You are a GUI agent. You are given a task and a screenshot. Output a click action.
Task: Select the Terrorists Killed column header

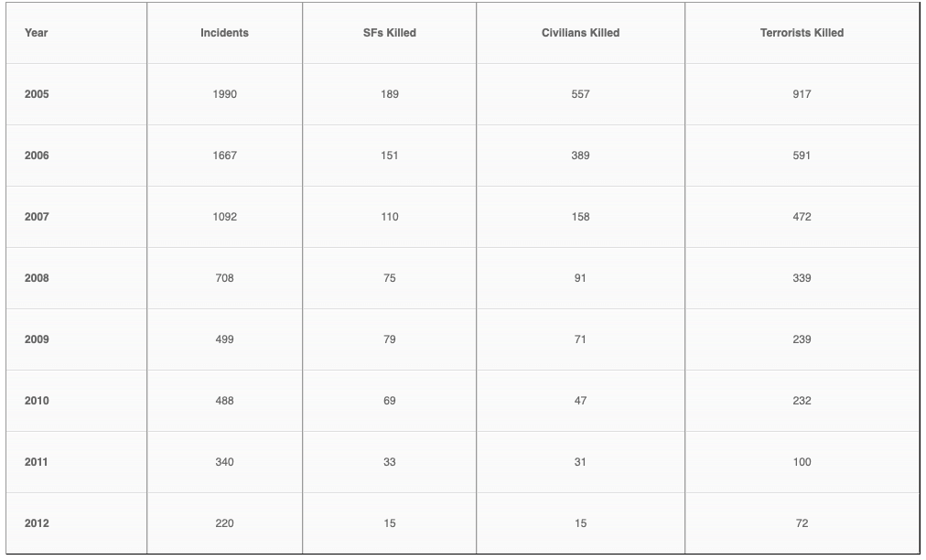802,33
